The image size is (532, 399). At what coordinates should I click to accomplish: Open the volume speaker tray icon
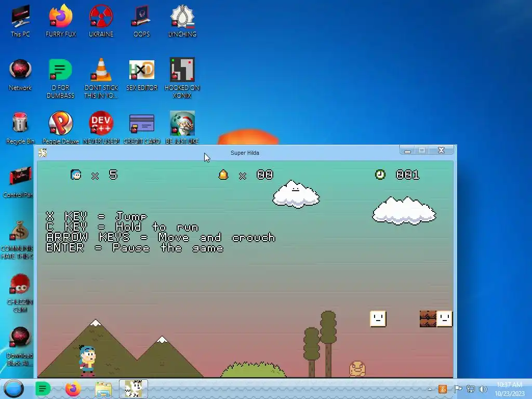483,389
